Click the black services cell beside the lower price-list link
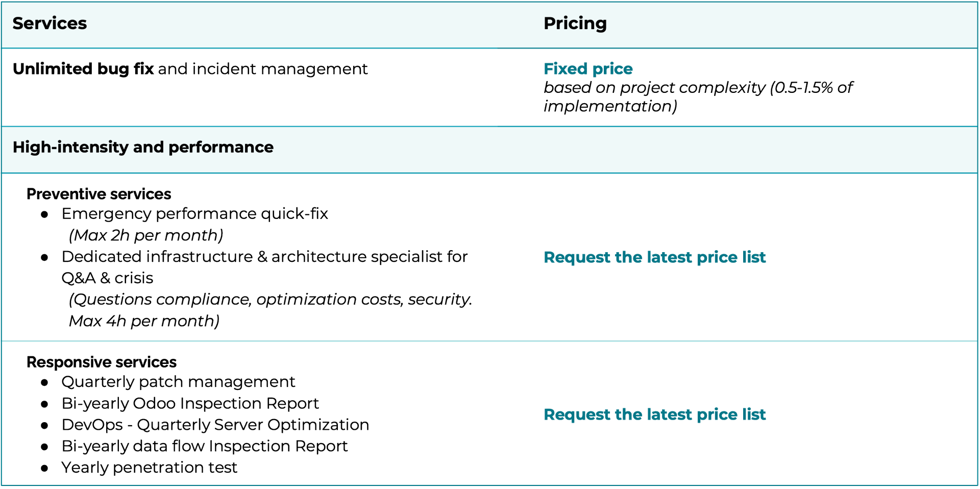Image resolution: width=980 pixels, height=489 pixels. (255, 414)
